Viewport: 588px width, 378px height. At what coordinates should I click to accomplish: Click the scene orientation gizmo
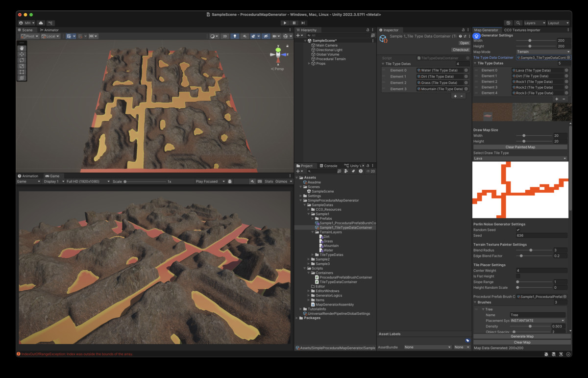[x=278, y=55]
